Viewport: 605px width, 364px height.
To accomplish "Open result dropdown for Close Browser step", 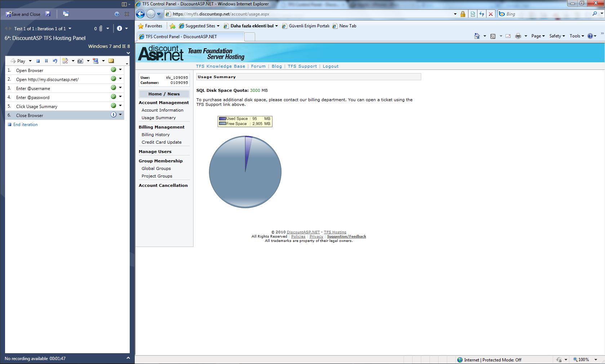I will coord(120,114).
